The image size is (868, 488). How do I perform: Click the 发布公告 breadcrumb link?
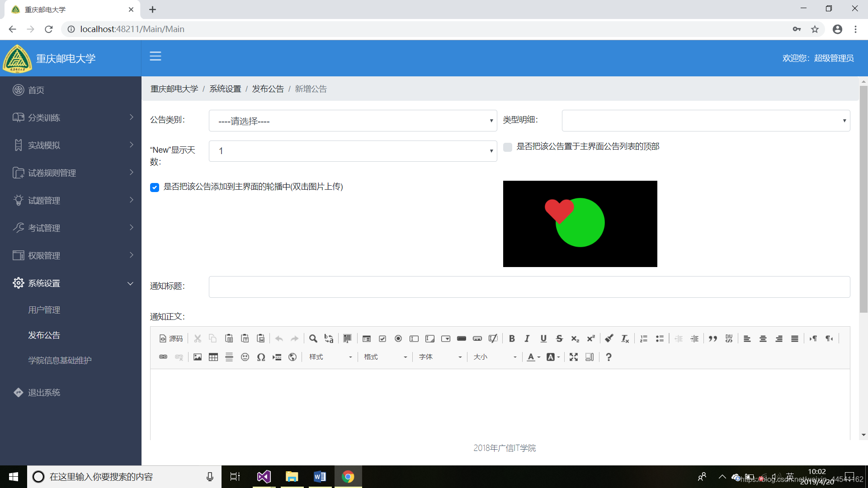point(268,89)
